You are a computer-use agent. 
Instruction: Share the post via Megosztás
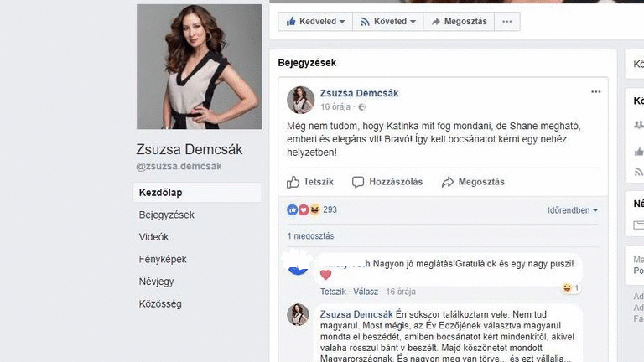(x=473, y=182)
